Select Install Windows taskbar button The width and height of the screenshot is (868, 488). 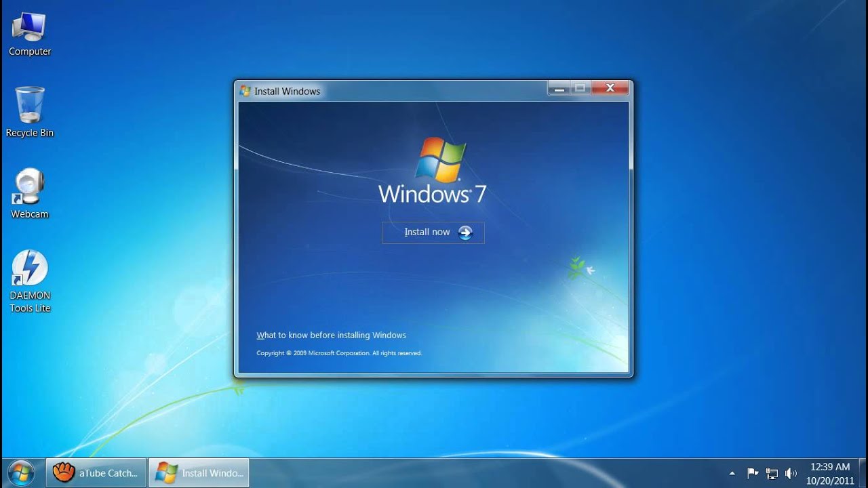coord(199,472)
